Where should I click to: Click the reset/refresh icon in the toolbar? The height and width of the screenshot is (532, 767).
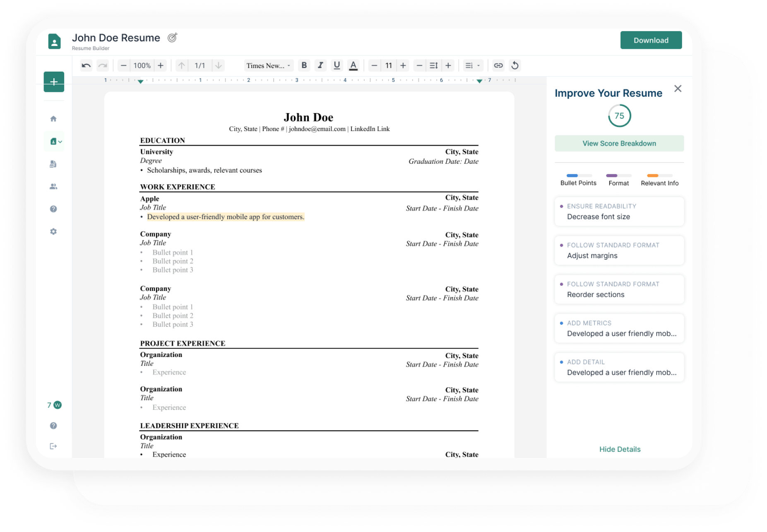coord(515,65)
